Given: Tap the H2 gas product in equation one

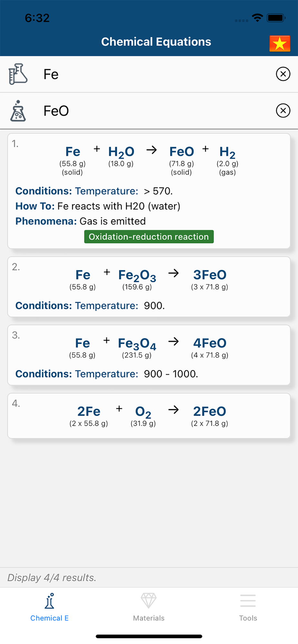Looking at the screenshot, I should pos(227,152).
